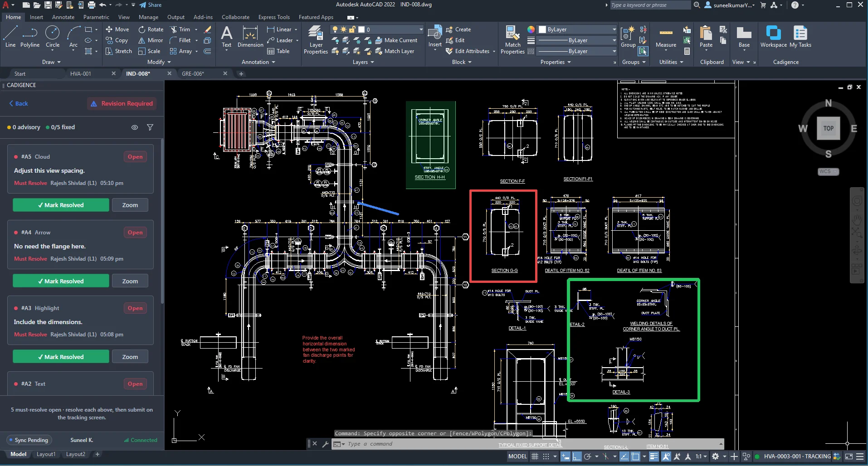Toggle snap mode in status bar
Viewport: 868px width, 466px height.
click(x=546, y=456)
